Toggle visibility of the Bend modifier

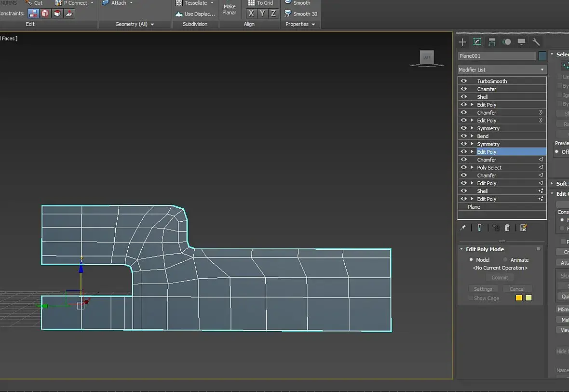point(464,136)
